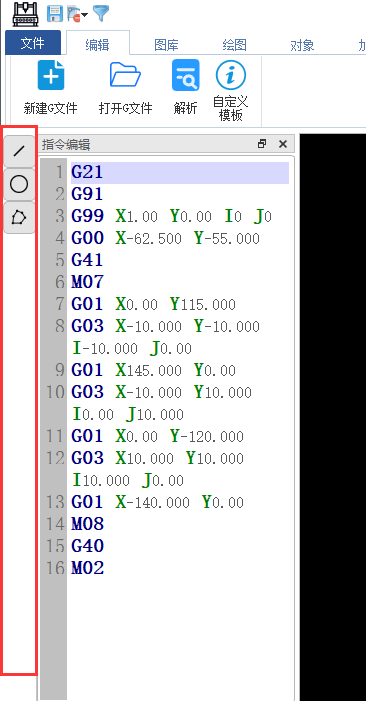Click the G41 command line
366x701 pixels.
(x=87, y=260)
